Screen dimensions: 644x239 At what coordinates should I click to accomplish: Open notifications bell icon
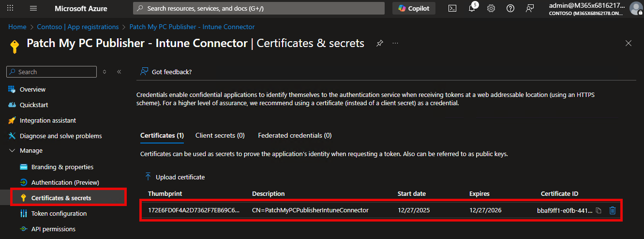point(472,8)
